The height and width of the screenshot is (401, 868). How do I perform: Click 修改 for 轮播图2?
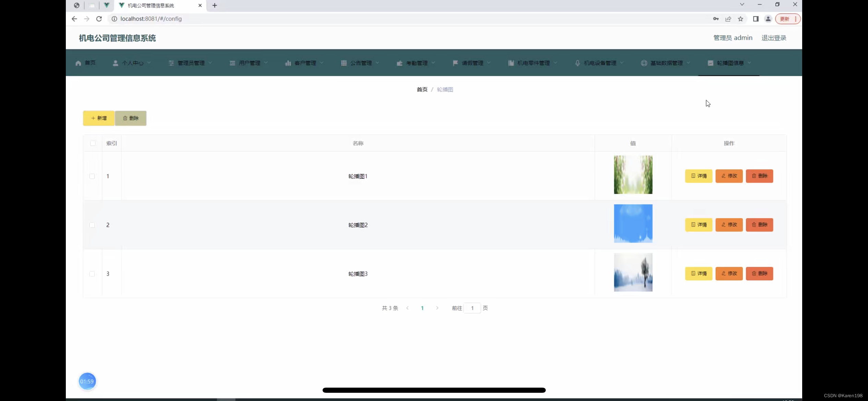[729, 225]
